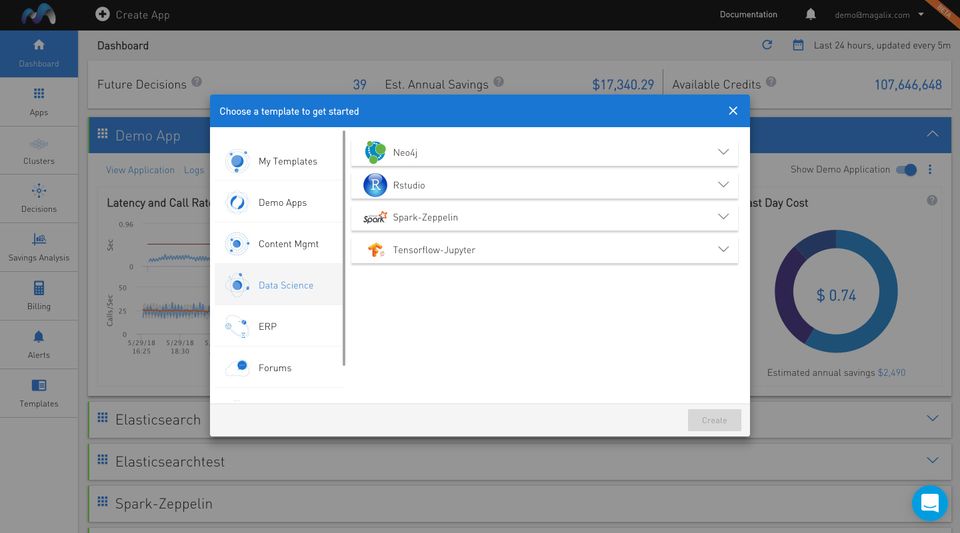The height and width of the screenshot is (533, 960).
Task: Expand the Elasticsearch app panel
Action: click(932, 419)
